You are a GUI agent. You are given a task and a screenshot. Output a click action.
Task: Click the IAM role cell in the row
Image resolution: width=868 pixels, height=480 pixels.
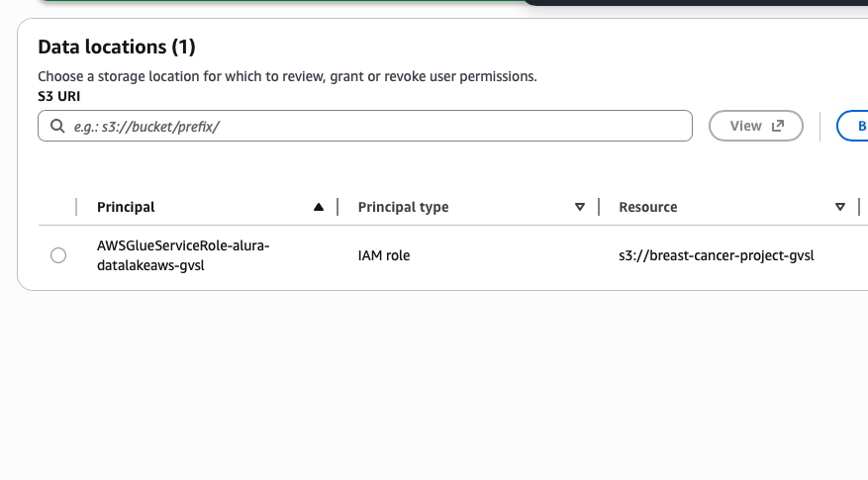pyautogui.click(x=384, y=255)
